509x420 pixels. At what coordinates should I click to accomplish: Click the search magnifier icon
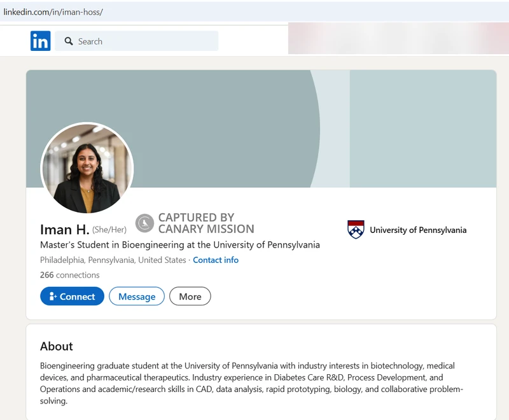[69, 41]
